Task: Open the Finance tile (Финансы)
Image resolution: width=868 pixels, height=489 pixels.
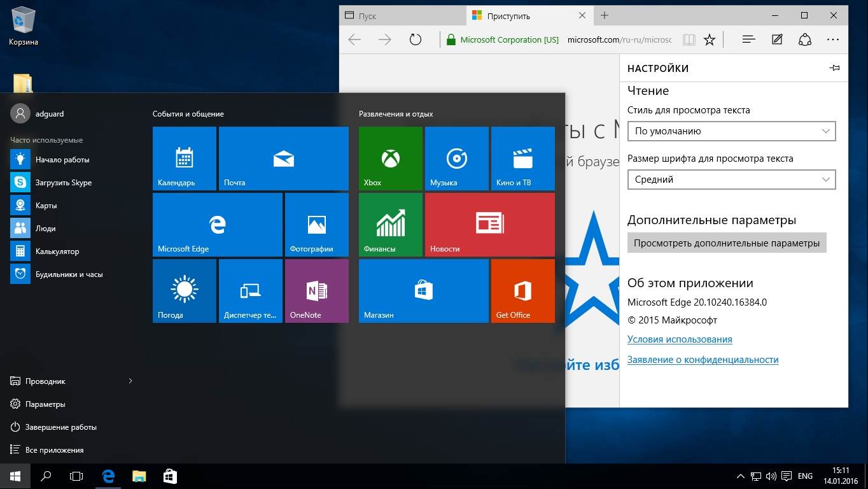Action: pyautogui.click(x=391, y=225)
